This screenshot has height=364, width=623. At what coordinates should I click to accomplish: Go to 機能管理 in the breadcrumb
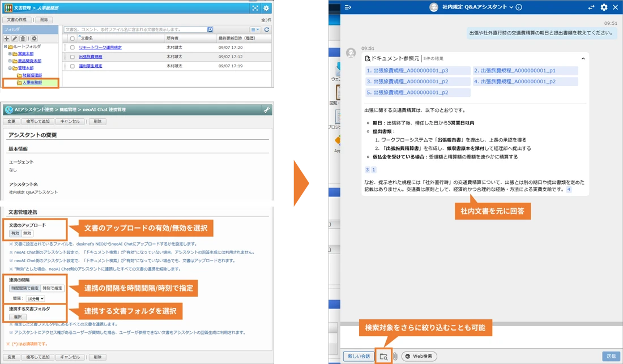(x=68, y=110)
